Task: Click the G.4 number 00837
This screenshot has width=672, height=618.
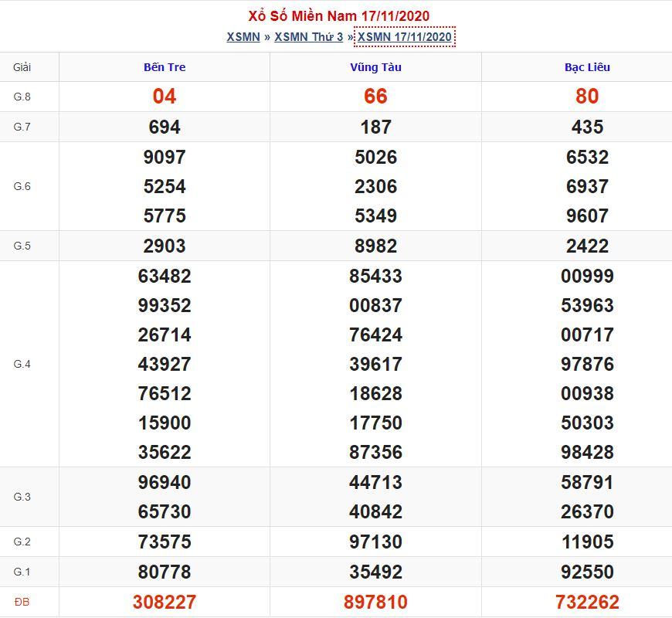Action: [x=376, y=306]
